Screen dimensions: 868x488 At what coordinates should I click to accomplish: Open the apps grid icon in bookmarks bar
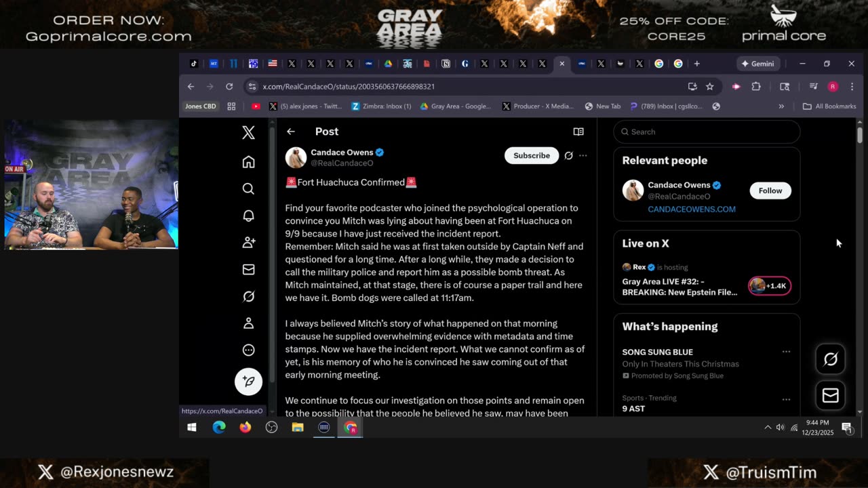tap(231, 106)
